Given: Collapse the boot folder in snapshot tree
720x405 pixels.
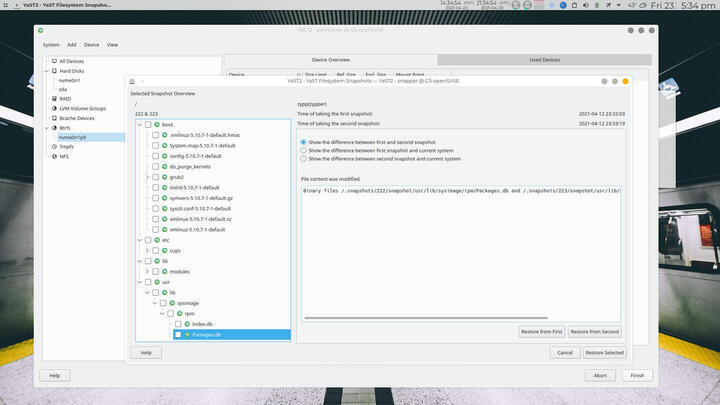Looking at the screenshot, I should [140, 124].
